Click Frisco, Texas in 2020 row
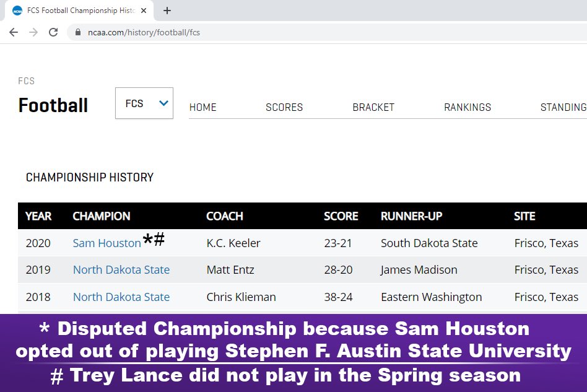 point(546,243)
